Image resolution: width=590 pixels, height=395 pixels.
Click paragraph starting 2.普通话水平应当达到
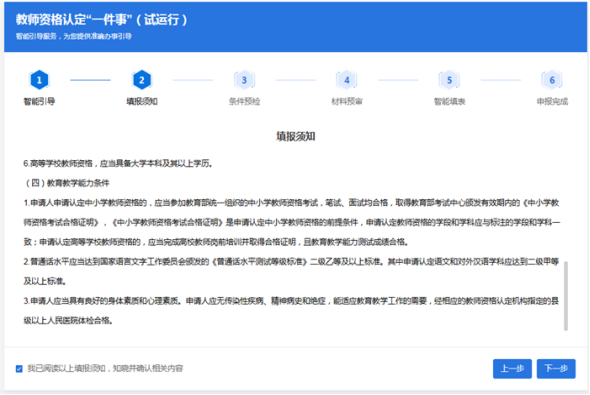(292, 271)
